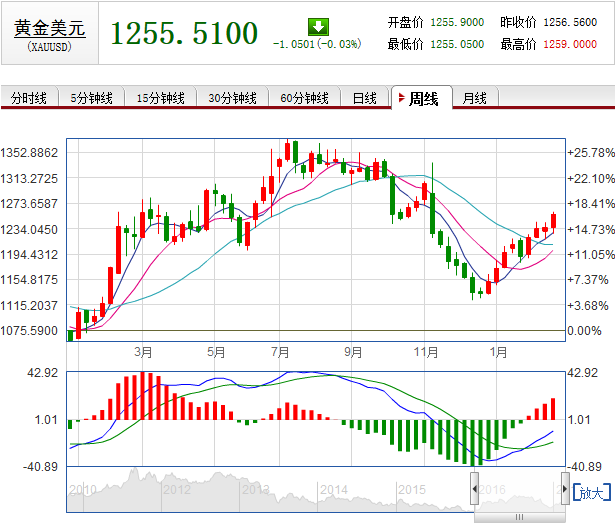
Task: Click the red arrow beside 周线
Action: point(402,97)
